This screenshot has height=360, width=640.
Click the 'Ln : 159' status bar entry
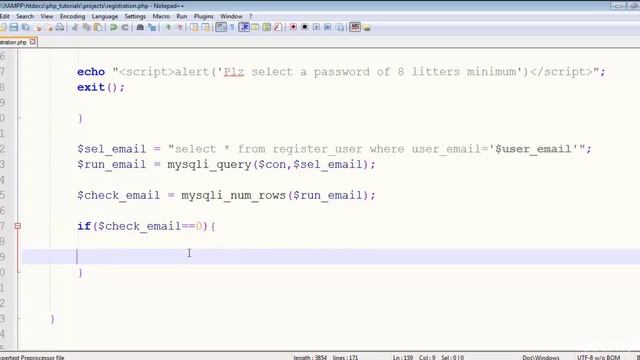(403, 358)
